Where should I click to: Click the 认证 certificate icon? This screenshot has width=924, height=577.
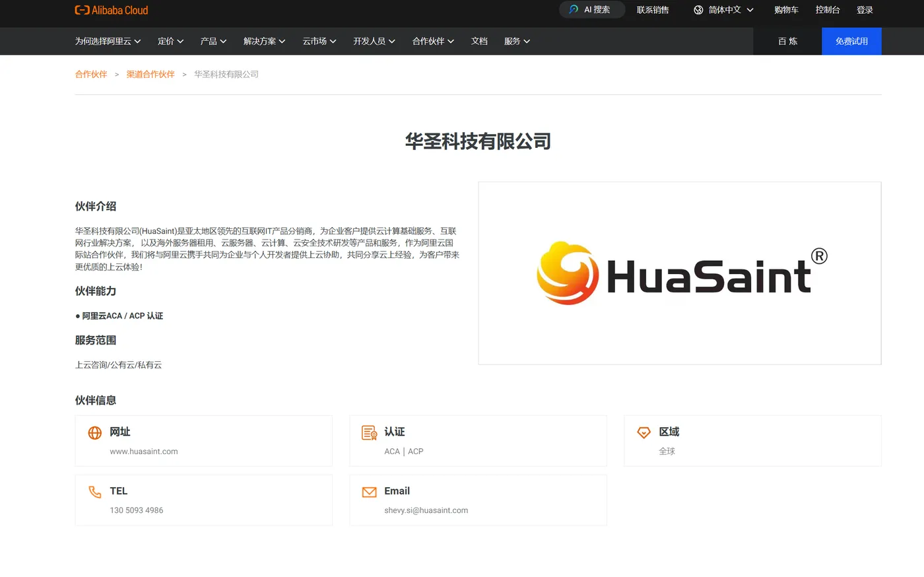pos(370,432)
